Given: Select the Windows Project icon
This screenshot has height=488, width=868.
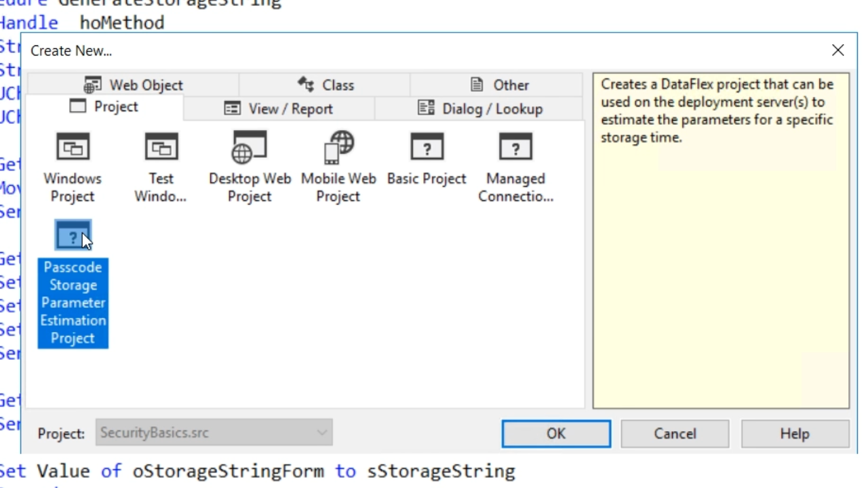Looking at the screenshot, I should pos(73,147).
